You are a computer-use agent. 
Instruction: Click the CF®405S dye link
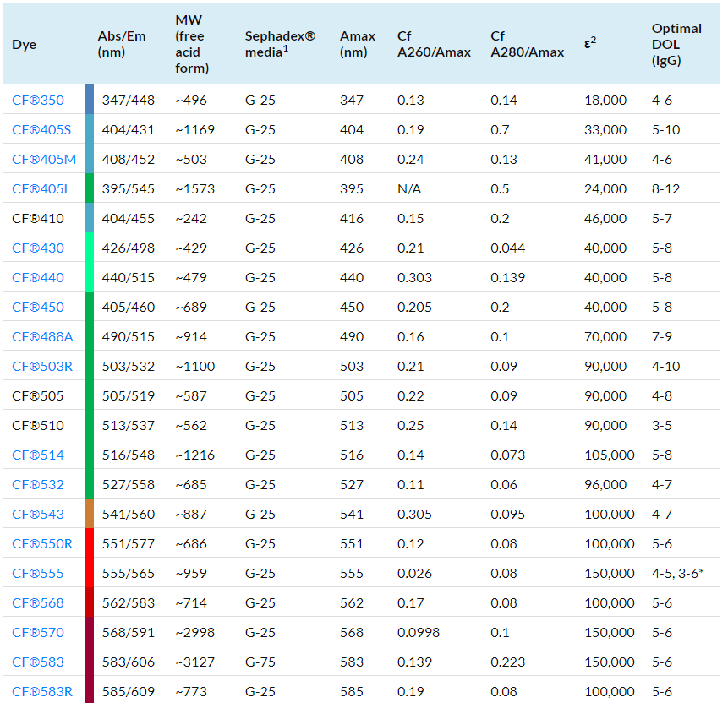coord(41,129)
